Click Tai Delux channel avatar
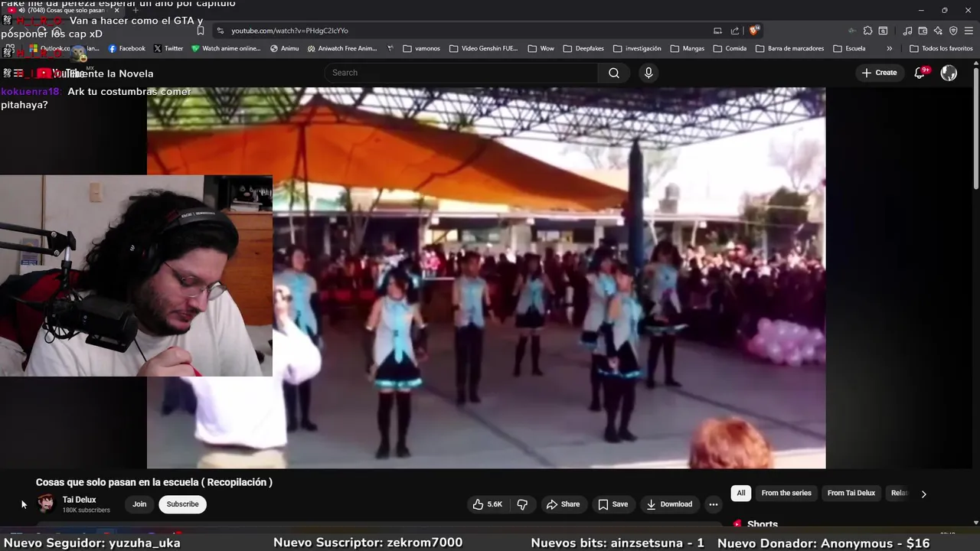This screenshot has width=980, height=551. tap(46, 504)
